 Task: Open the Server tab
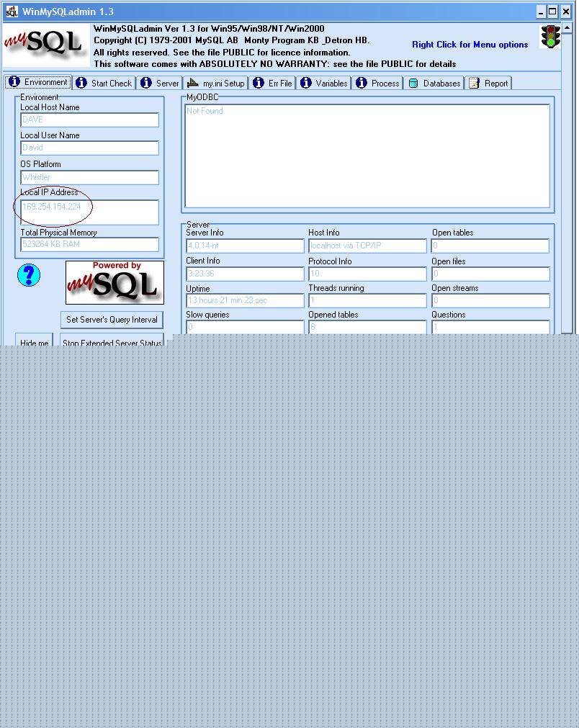pos(160,84)
